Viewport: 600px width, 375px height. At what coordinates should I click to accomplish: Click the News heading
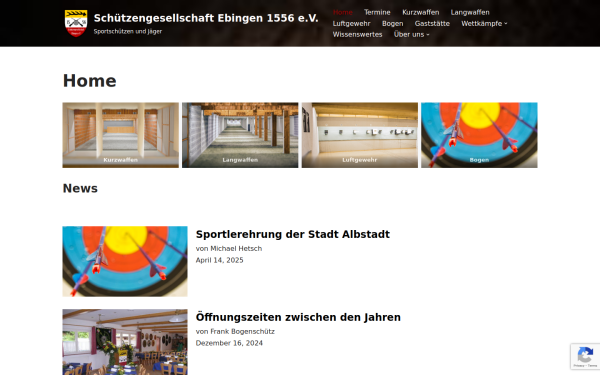pyautogui.click(x=80, y=188)
